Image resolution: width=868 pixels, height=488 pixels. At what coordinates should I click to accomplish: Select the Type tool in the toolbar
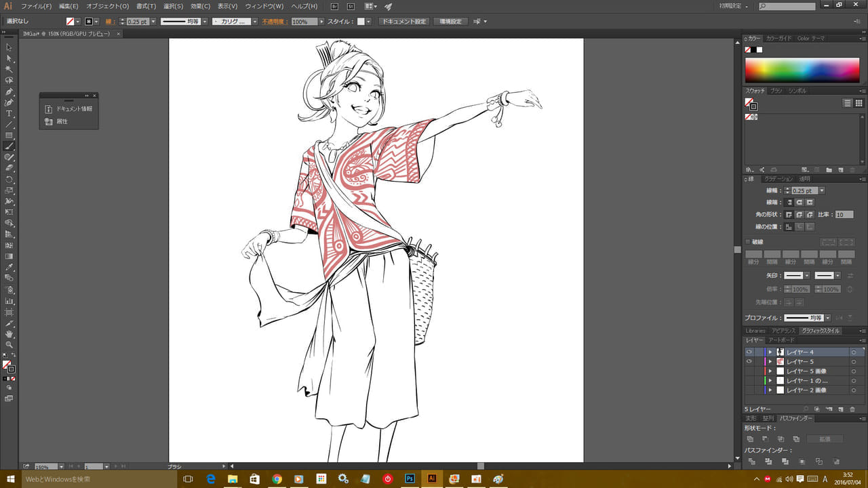coord(9,113)
